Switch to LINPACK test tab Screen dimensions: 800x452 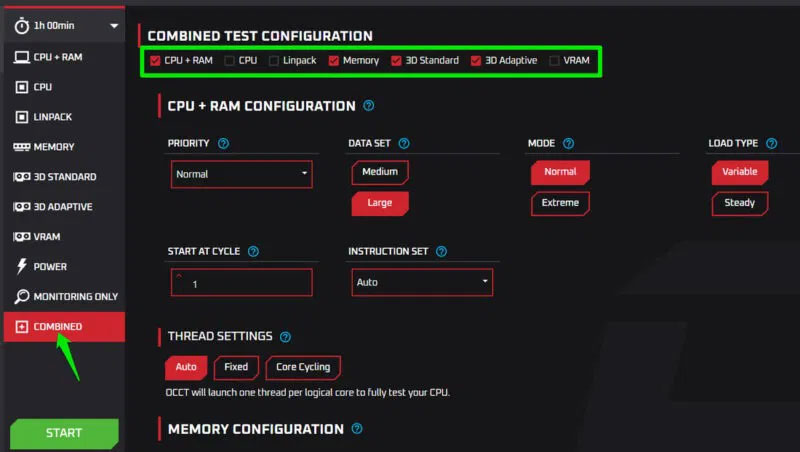(x=64, y=117)
